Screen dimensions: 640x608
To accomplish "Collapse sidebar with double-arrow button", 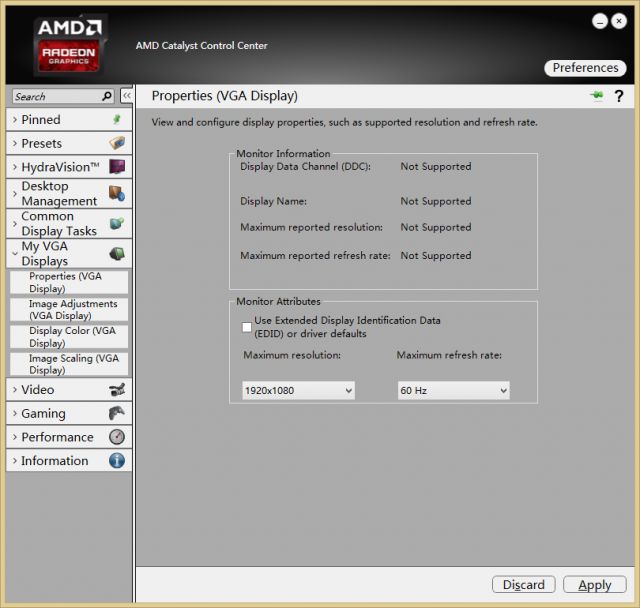I will [x=127, y=96].
